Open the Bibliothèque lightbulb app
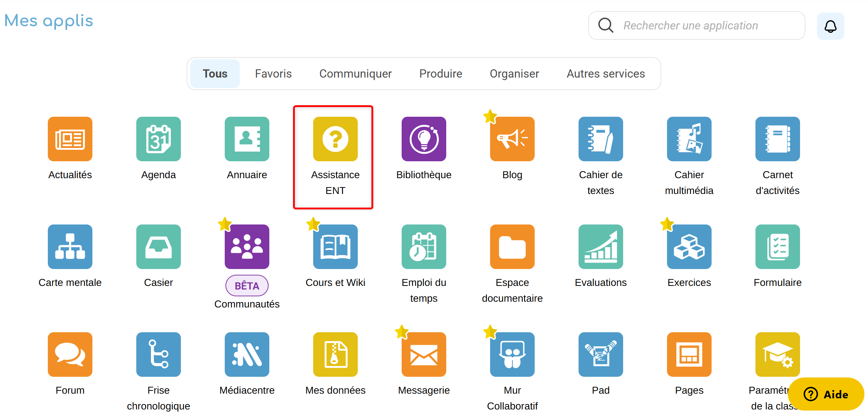Screen dimensions: 868x417 coord(424,139)
